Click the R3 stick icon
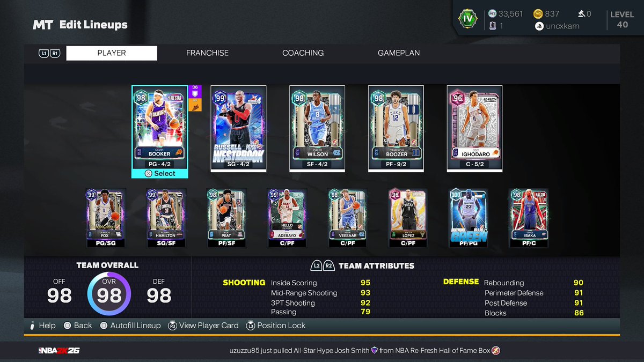This screenshot has width=644, height=362. coord(172,326)
